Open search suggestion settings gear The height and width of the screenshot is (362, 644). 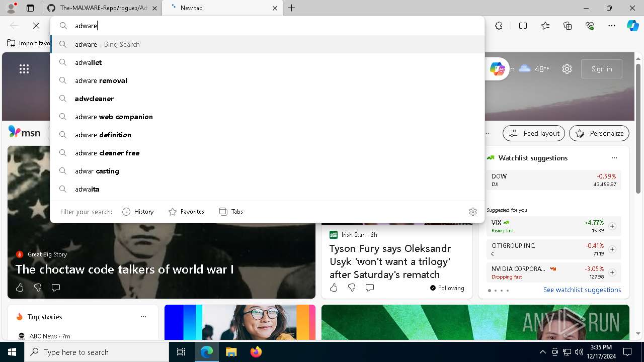pyautogui.click(x=472, y=212)
